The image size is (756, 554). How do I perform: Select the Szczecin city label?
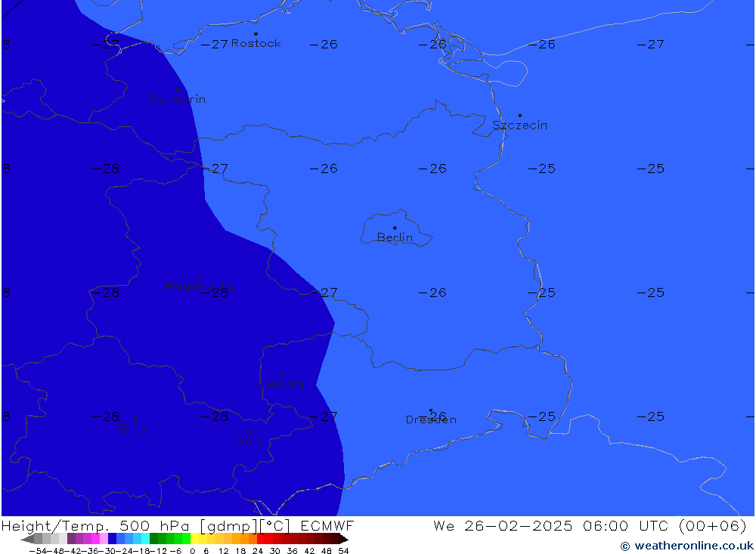coord(520,125)
